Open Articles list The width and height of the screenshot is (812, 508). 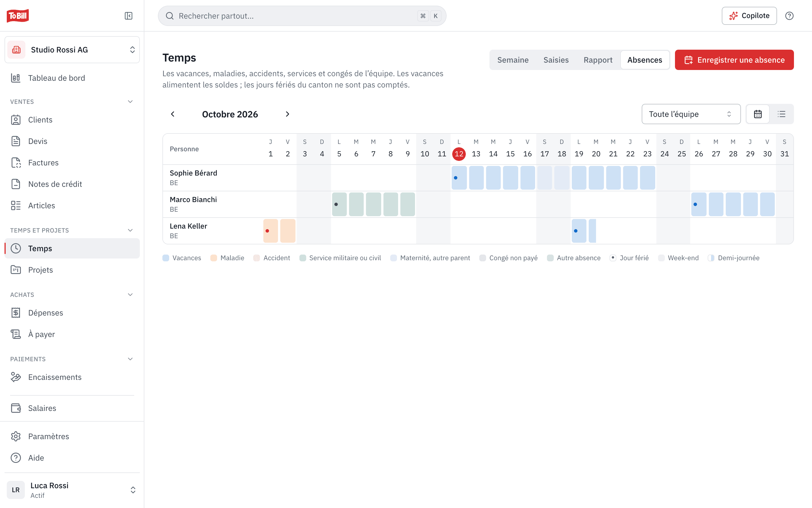coord(72,206)
